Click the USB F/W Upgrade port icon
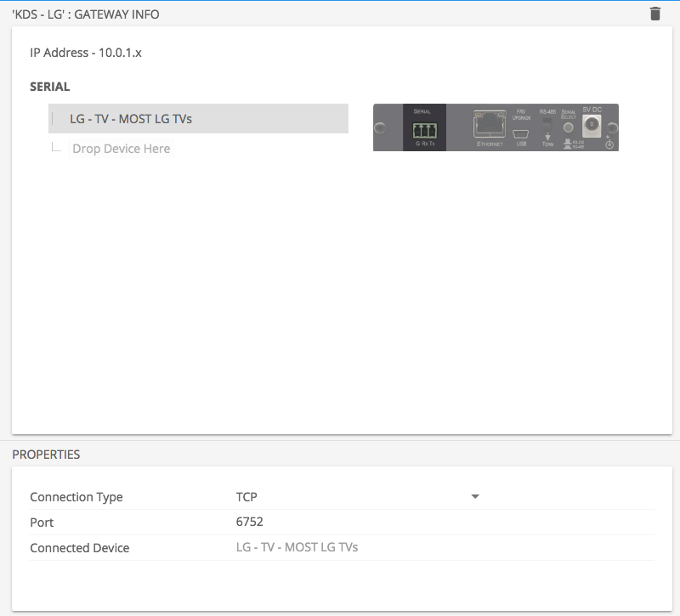680x616 pixels. pyautogui.click(x=521, y=134)
